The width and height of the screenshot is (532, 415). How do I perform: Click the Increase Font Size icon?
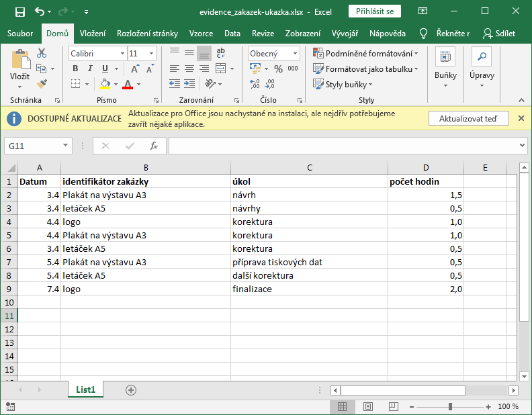pos(136,68)
